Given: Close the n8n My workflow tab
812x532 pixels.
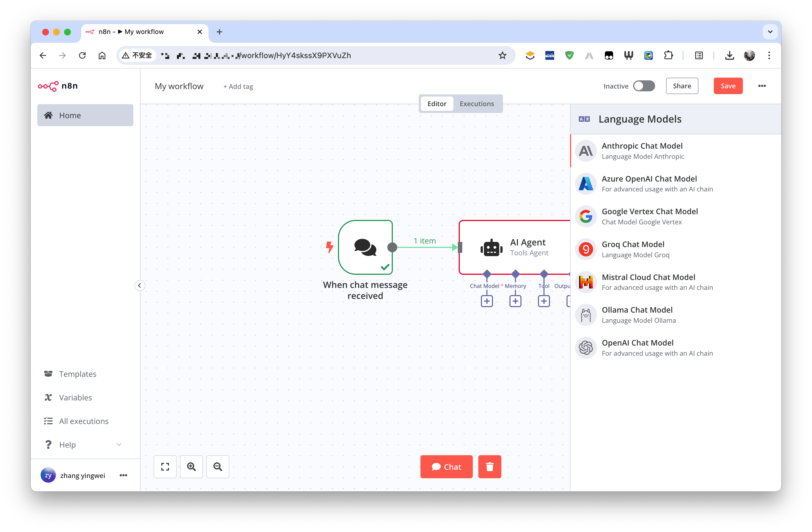Looking at the screenshot, I should (200, 32).
